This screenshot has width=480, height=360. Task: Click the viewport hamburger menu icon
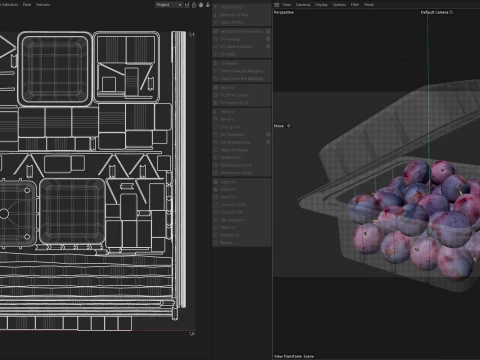tap(277, 5)
